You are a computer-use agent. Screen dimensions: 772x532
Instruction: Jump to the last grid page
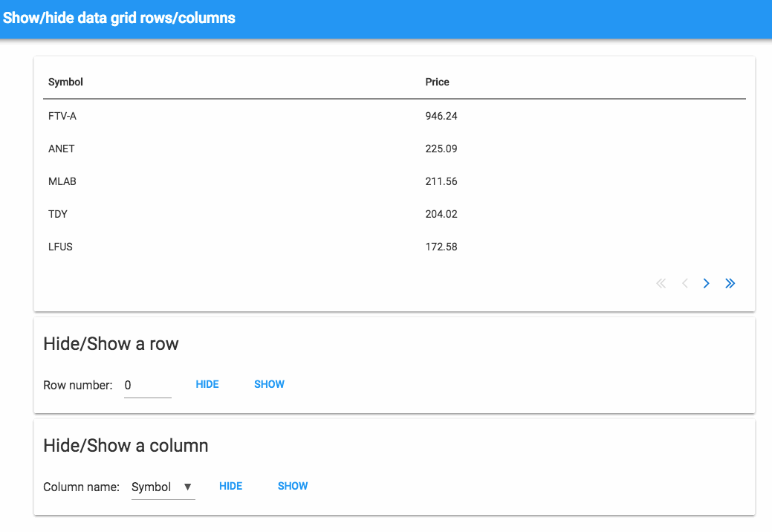(730, 283)
